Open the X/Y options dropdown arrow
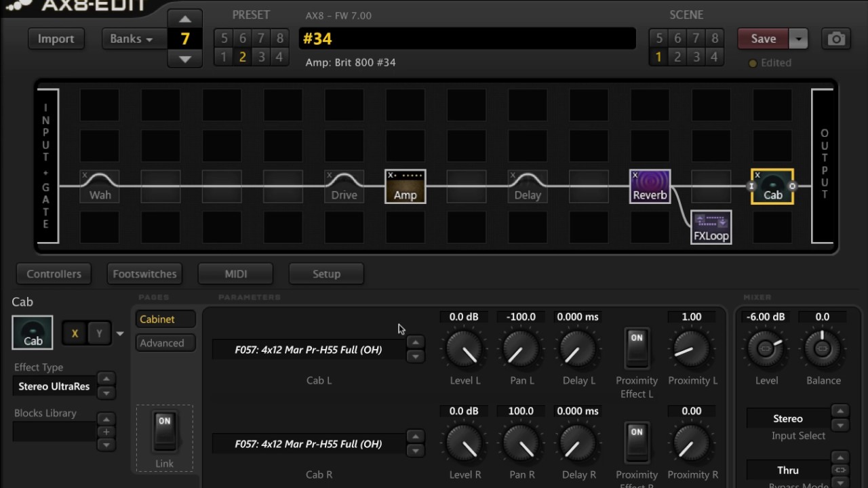Image resolution: width=868 pixels, height=488 pixels. (x=120, y=333)
